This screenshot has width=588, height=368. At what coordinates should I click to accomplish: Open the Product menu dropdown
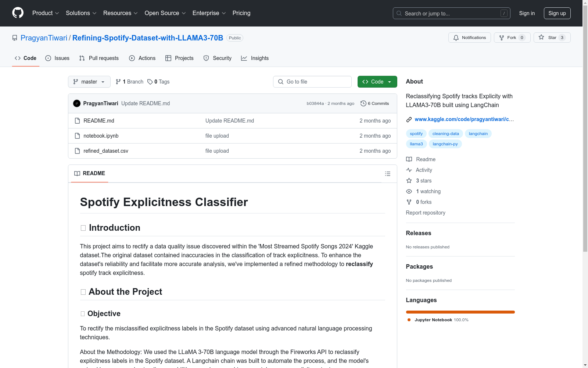(46, 13)
